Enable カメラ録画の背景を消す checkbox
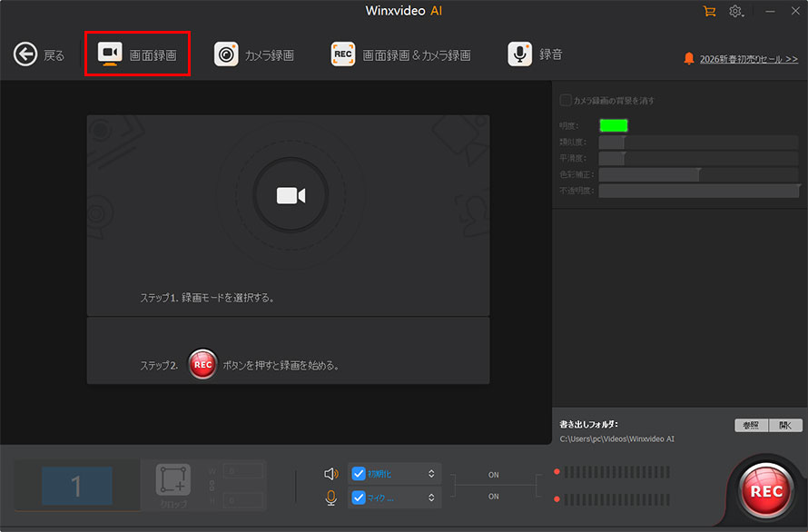This screenshot has height=532, width=808. [x=566, y=100]
